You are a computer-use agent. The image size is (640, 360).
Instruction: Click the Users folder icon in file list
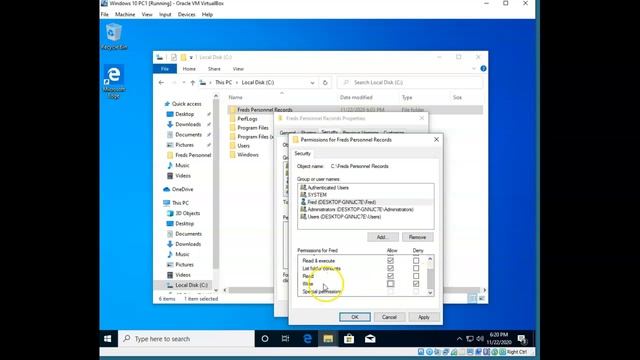233,146
